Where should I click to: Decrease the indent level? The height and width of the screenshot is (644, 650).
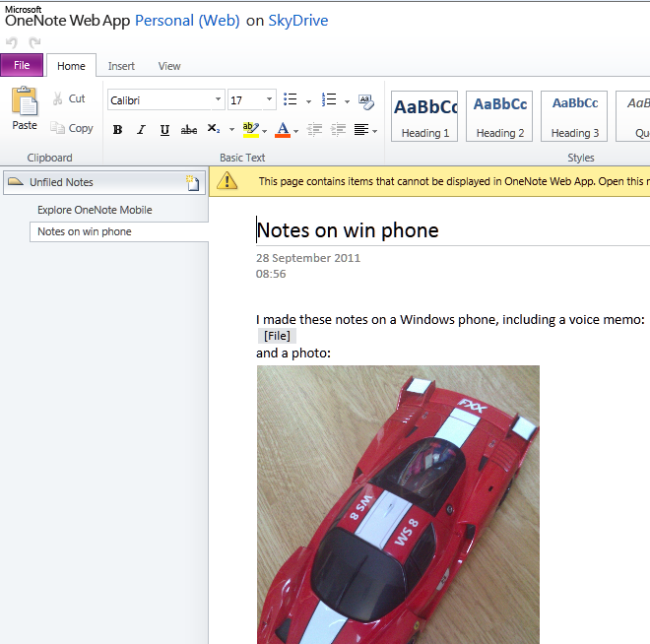314,130
